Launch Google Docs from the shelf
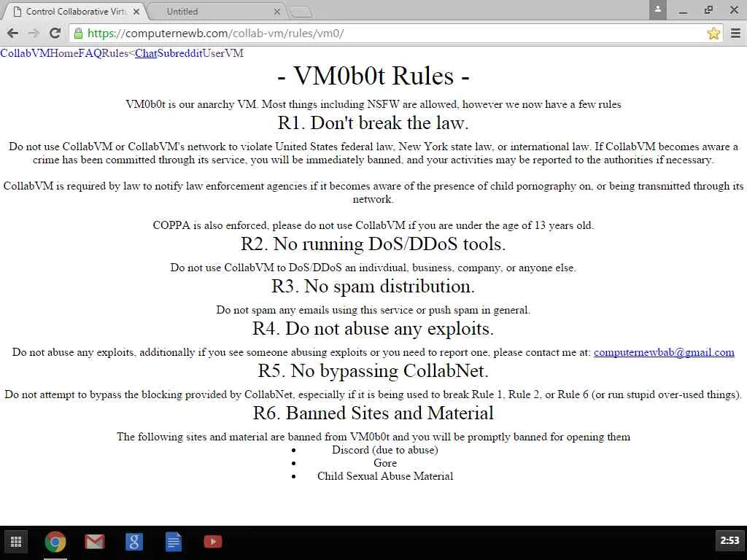This screenshot has width=747, height=560. 174,542
